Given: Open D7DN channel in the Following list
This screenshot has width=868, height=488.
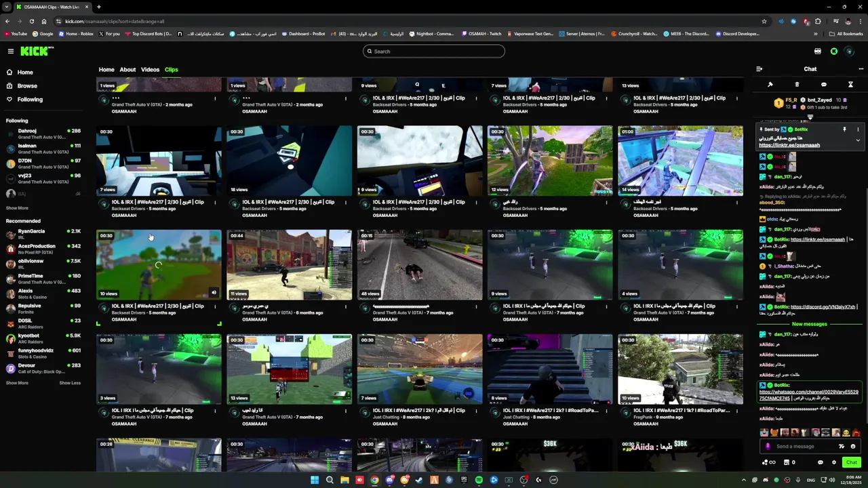Looking at the screenshot, I should coord(44,163).
